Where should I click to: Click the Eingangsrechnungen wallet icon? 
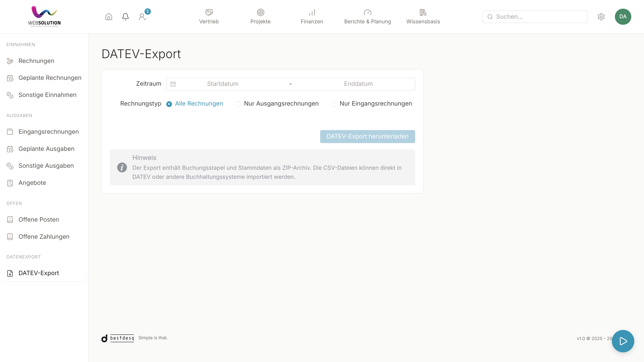coord(10,132)
